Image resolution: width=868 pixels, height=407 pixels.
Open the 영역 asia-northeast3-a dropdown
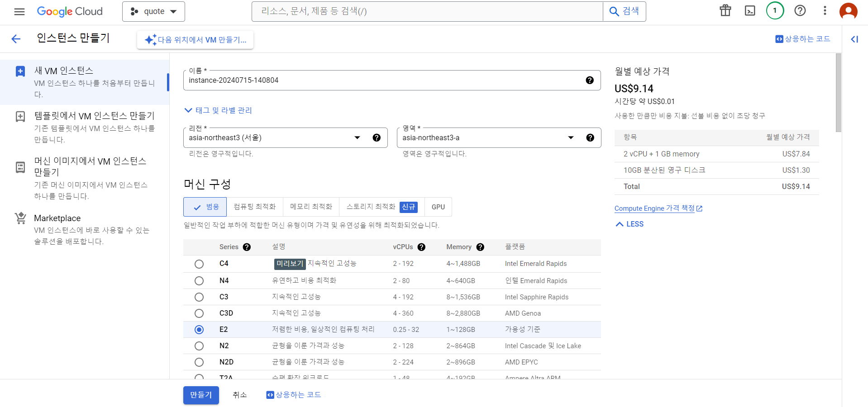tap(499, 137)
